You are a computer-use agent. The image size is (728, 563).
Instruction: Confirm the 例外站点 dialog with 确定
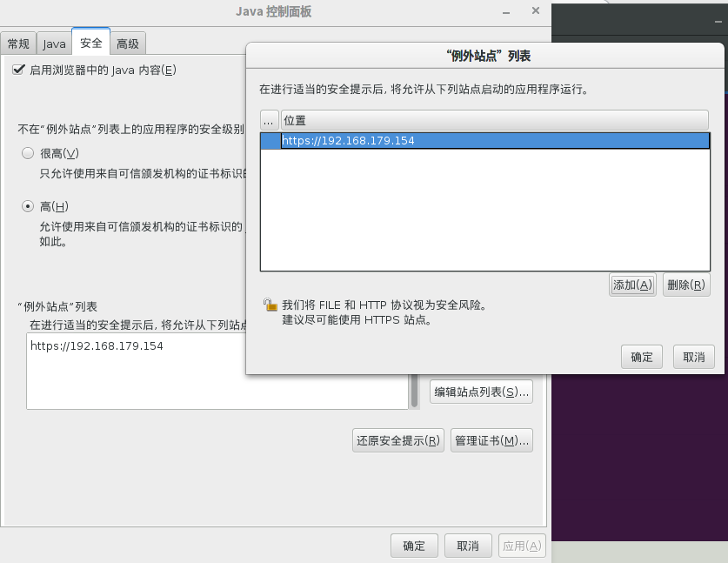click(x=642, y=357)
